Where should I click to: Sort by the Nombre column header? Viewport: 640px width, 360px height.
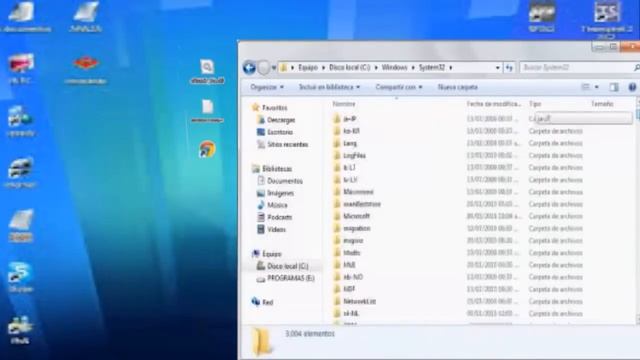click(344, 104)
